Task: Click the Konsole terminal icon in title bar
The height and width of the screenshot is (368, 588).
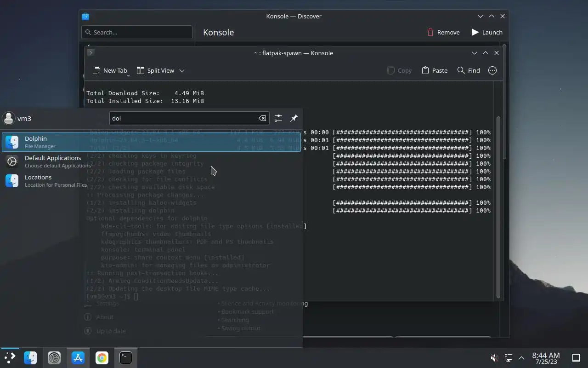Action: point(90,52)
